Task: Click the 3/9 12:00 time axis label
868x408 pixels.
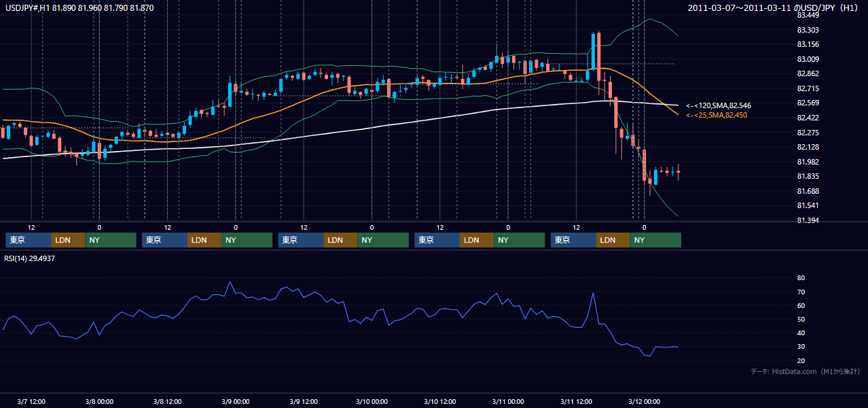Action: click(x=304, y=401)
